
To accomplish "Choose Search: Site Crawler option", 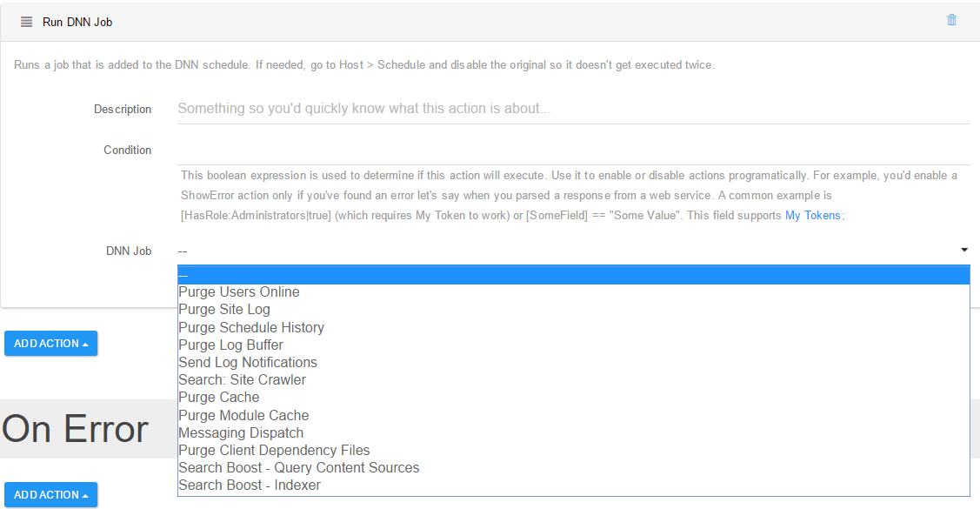I will click(x=573, y=380).
